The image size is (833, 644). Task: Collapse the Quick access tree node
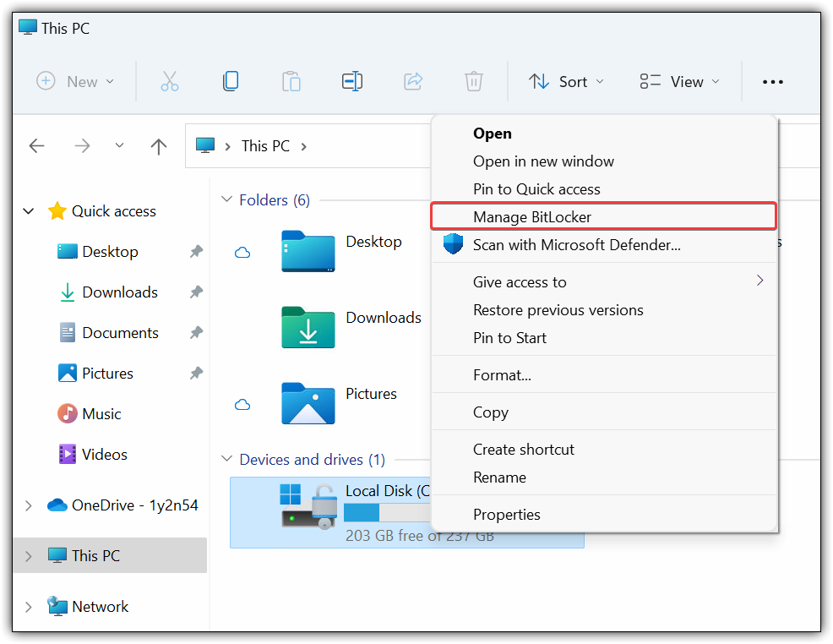[x=29, y=211]
